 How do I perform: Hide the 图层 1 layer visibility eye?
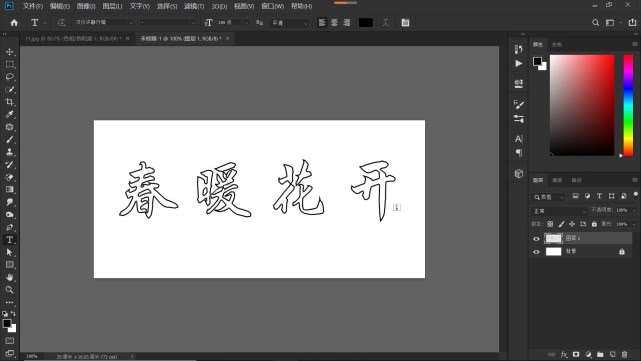(x=536, y=239)
